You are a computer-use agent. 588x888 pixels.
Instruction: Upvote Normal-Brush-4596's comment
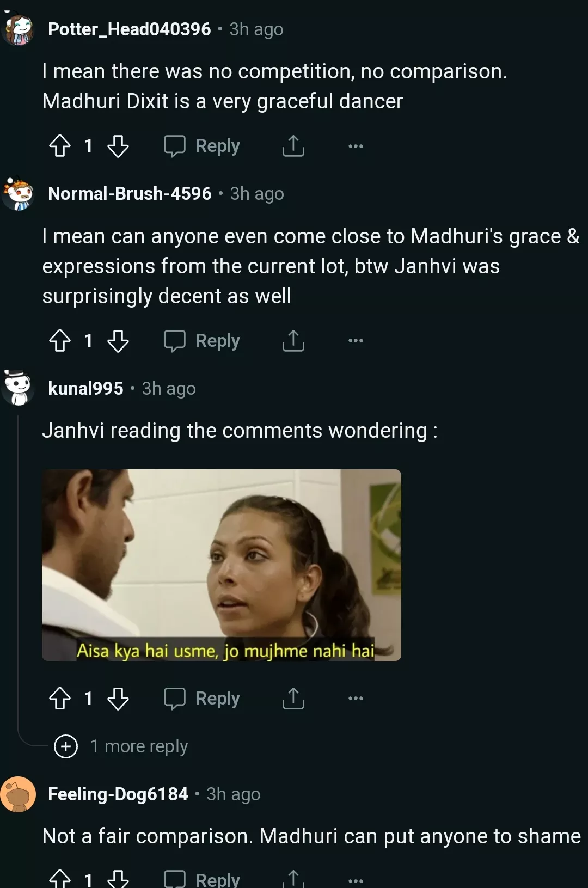pyautogui.click(x=60, y=341)
